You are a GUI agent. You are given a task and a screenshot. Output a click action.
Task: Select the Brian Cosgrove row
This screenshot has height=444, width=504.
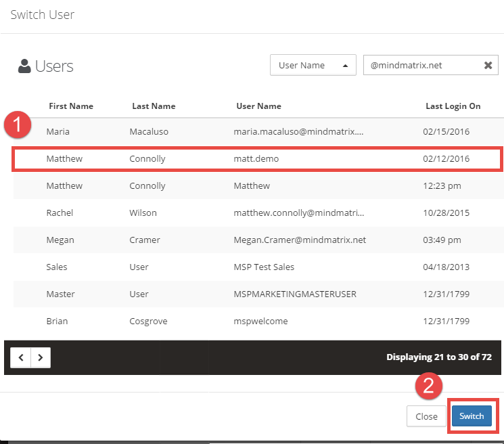[x=256, y=321]
